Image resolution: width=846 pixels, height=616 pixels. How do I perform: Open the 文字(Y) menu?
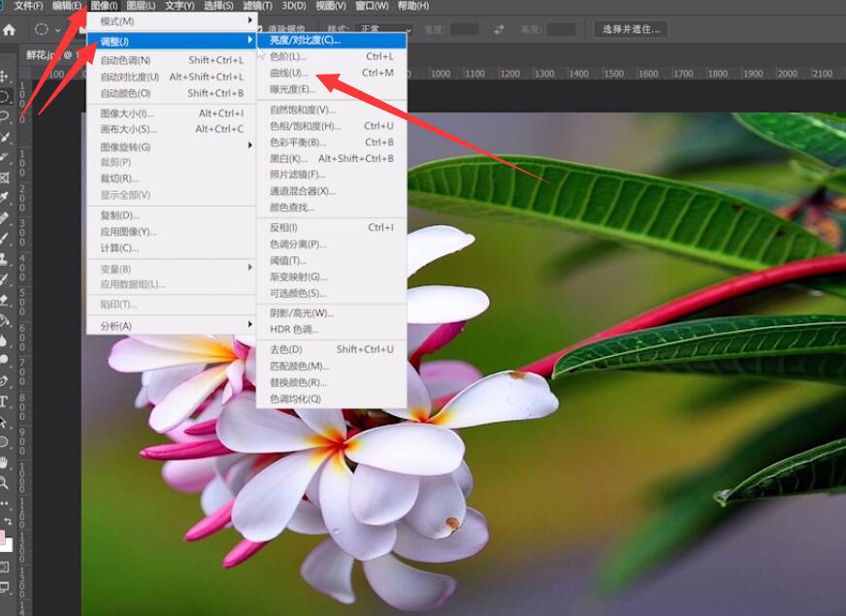(x=179, y=6)
